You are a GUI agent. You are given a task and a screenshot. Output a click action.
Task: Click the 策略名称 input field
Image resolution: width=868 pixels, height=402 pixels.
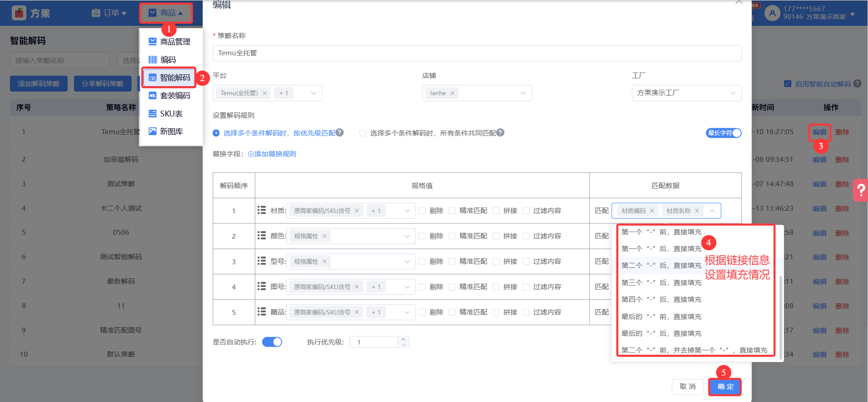click(x=476, y=53)
